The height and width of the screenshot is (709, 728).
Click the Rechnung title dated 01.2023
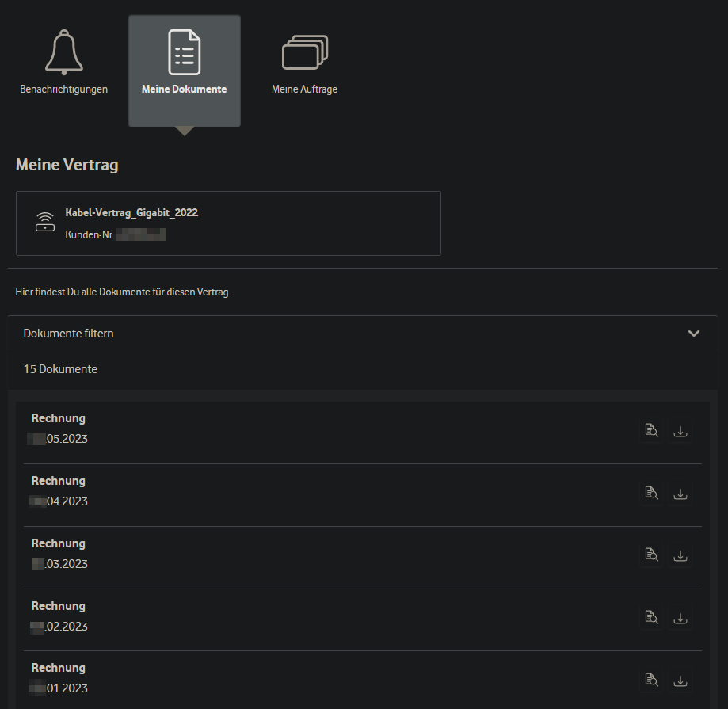click(x=59, y=668)
